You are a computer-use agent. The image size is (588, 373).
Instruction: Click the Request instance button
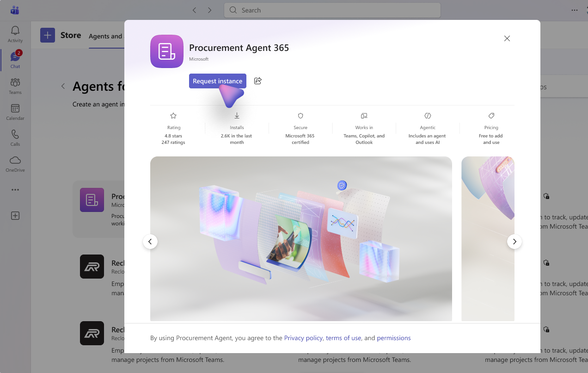pyautogui.click(x=218, y=81)
